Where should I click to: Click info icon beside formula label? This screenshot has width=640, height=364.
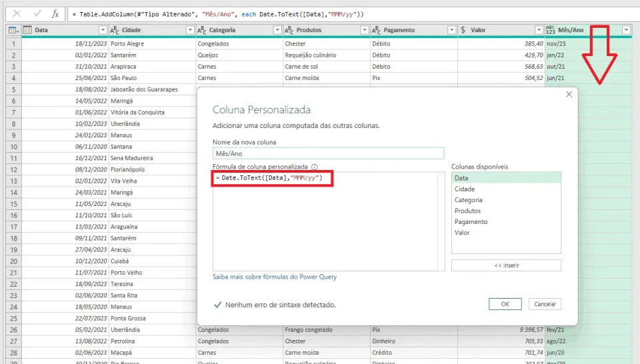[x=314, y=167]
